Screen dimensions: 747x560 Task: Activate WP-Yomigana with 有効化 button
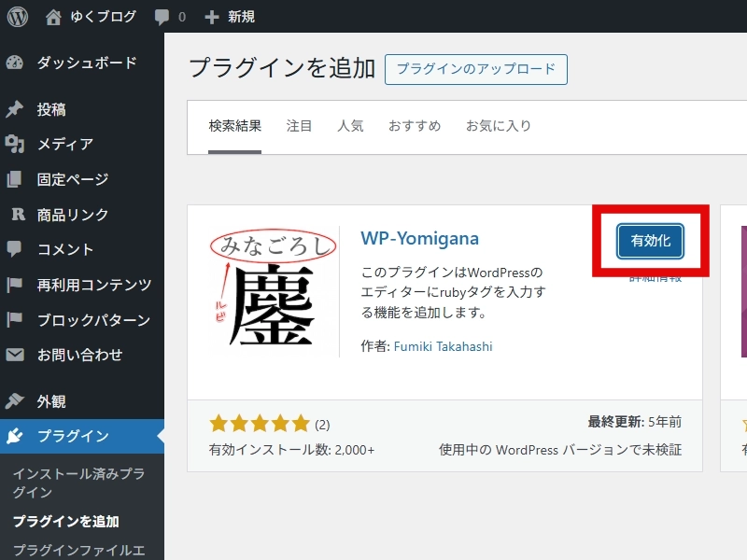[650, 241]
